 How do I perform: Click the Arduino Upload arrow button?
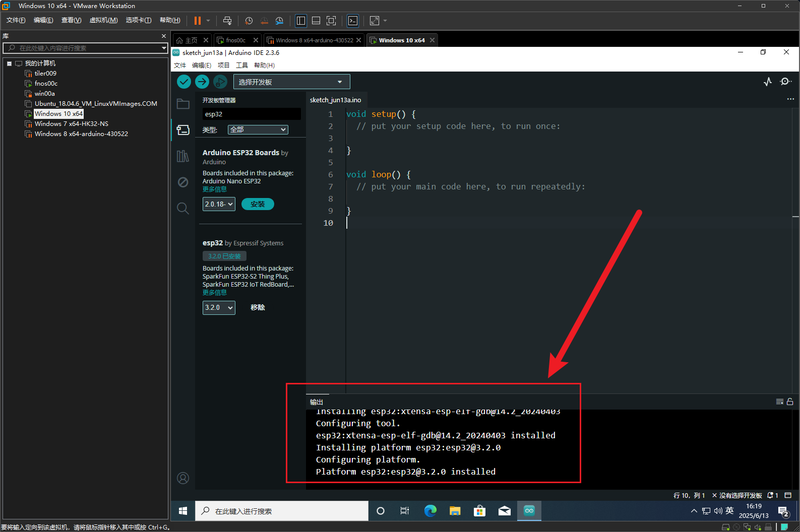click(x=202, y=82)
